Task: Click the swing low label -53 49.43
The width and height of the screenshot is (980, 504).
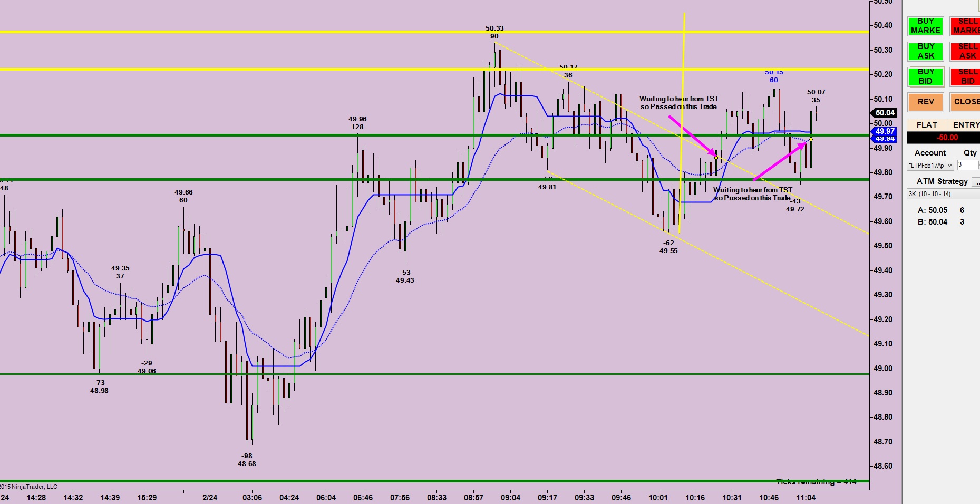Action: click(x=405, y=276)
